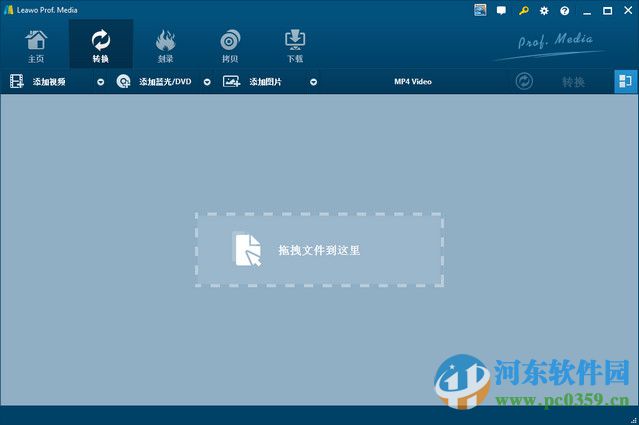Click the 添加视频 text button

pyautogui.click(x=49, y=82)
